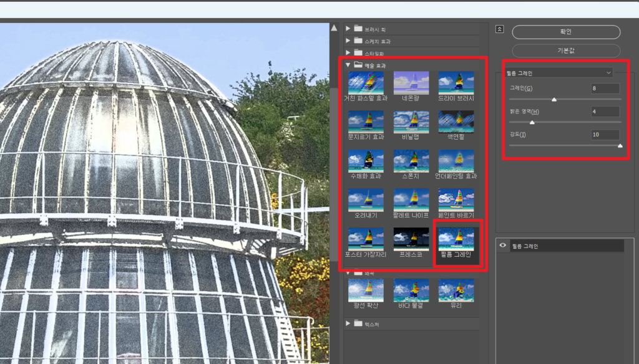Click the 기본값 button

566,50
